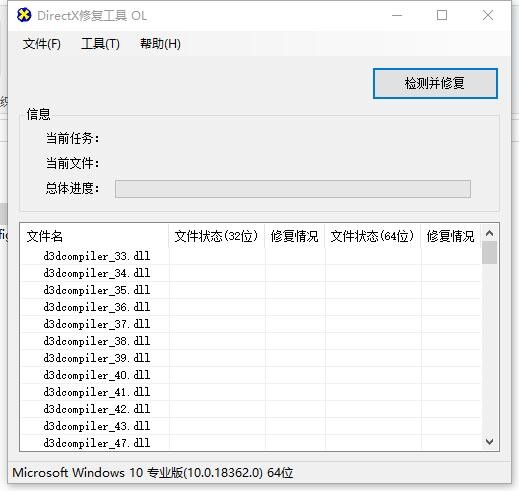
Task: Select d3dcompiler_43.dll row
Action: point(251,426)
